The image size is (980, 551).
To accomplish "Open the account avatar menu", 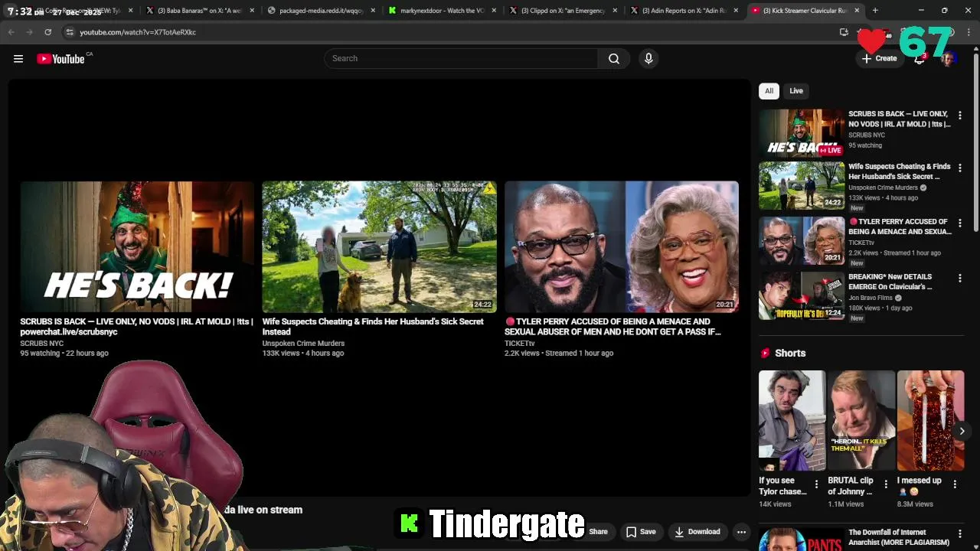I will point(948,58).
